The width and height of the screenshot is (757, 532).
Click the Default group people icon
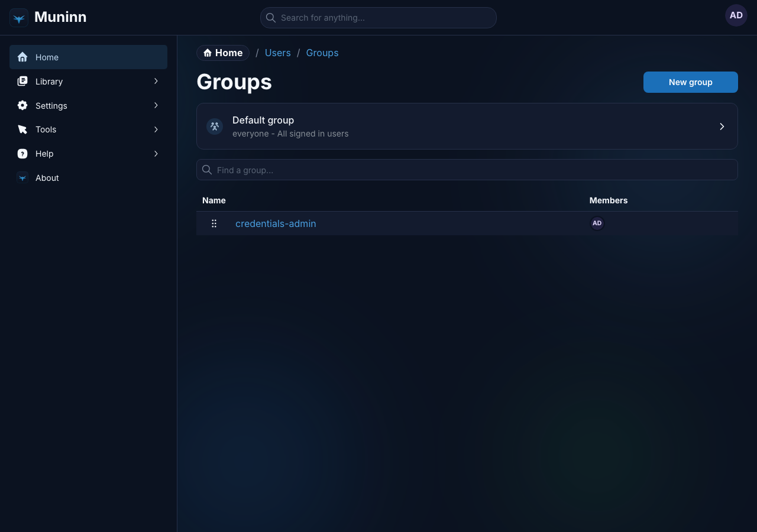point(215,126)
